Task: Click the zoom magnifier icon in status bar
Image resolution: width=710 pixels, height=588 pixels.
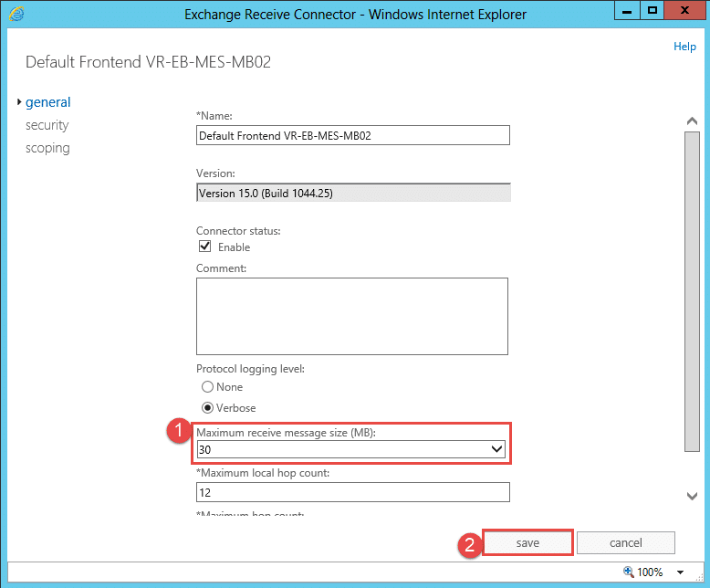Action: click(629, 572)
